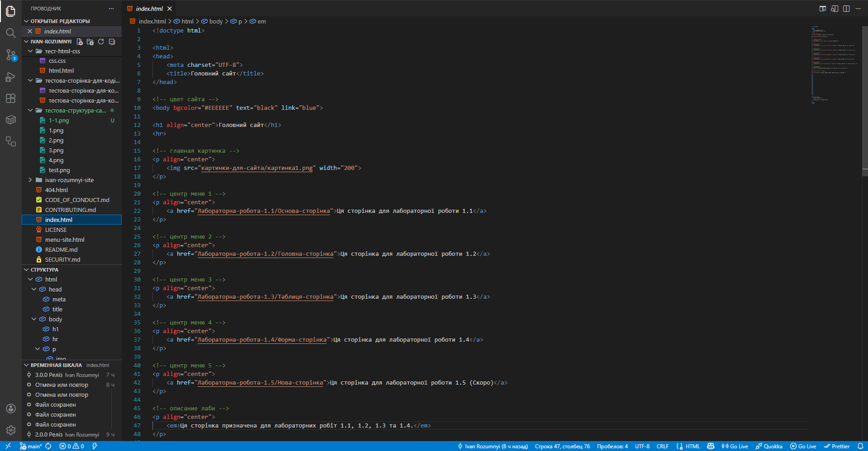Open explorer's more actions ellipsis menu
The image size is (868, 451).
coord(111,9)
